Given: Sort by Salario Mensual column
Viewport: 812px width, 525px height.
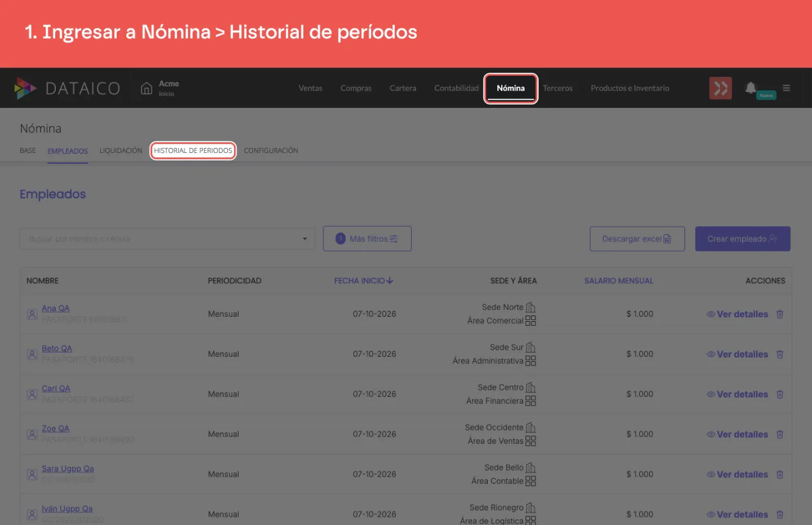Looking at the screenshot, I should point(619,281).
